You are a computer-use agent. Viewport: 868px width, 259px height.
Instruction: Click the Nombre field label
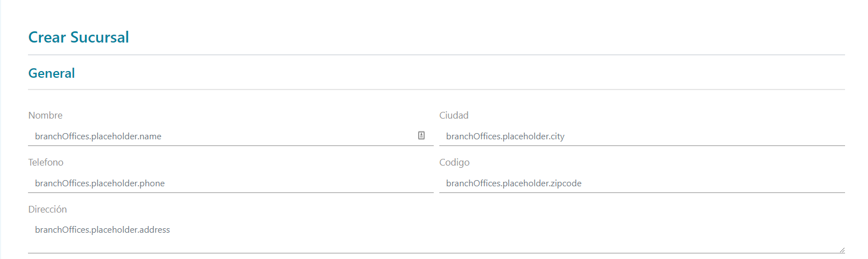pos(45,115)
